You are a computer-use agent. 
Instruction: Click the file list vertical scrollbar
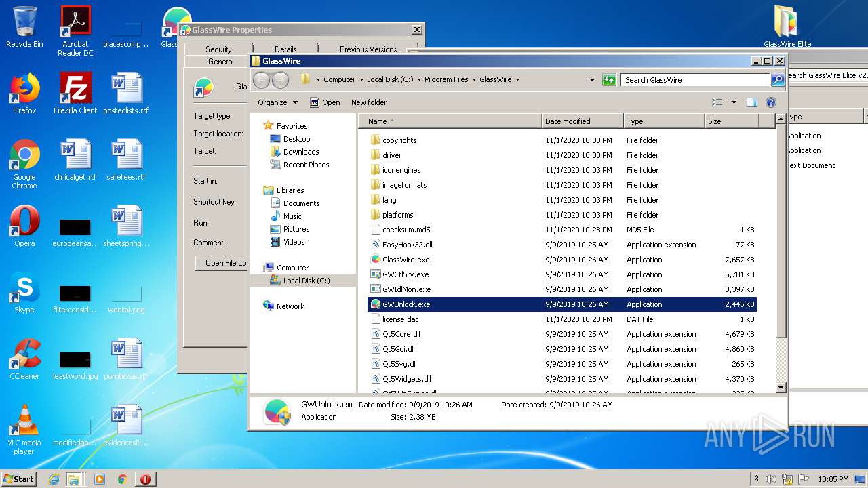781,254
